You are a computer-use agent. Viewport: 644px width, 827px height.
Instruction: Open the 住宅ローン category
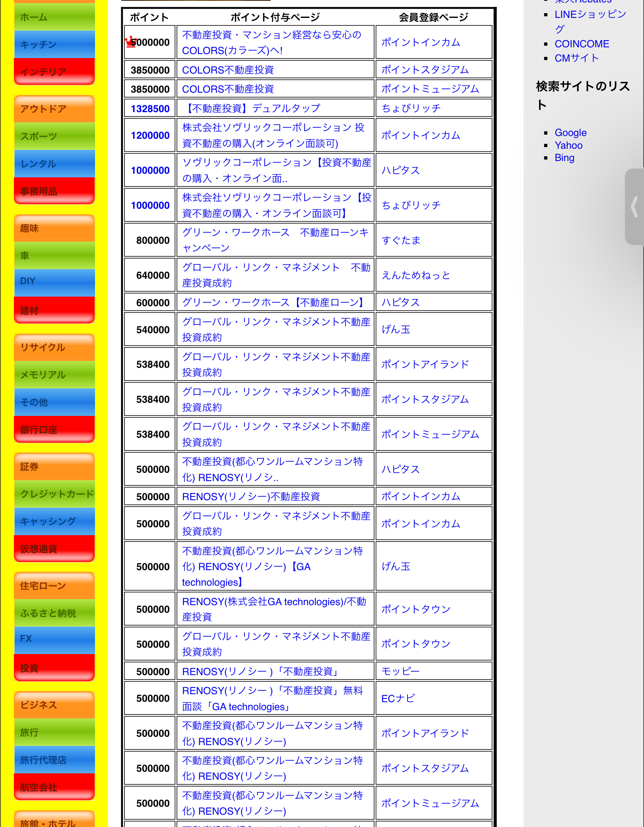coord(54,586)
